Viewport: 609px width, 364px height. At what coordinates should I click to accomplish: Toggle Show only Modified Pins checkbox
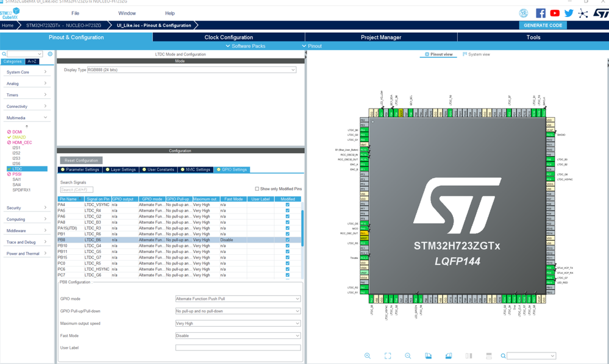257,189
